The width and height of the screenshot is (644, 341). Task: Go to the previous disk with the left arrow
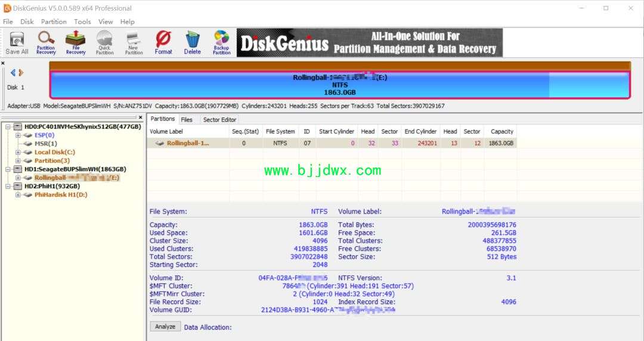tap(13, 73)
